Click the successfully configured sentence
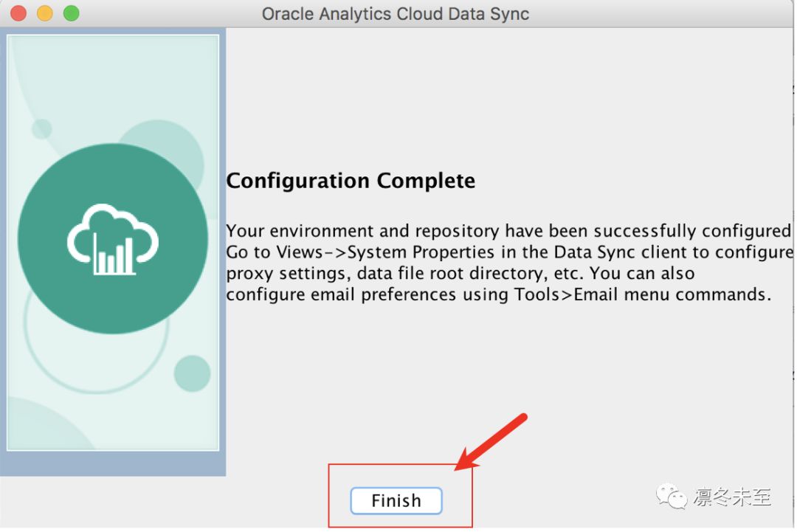 tap(508, 231)
